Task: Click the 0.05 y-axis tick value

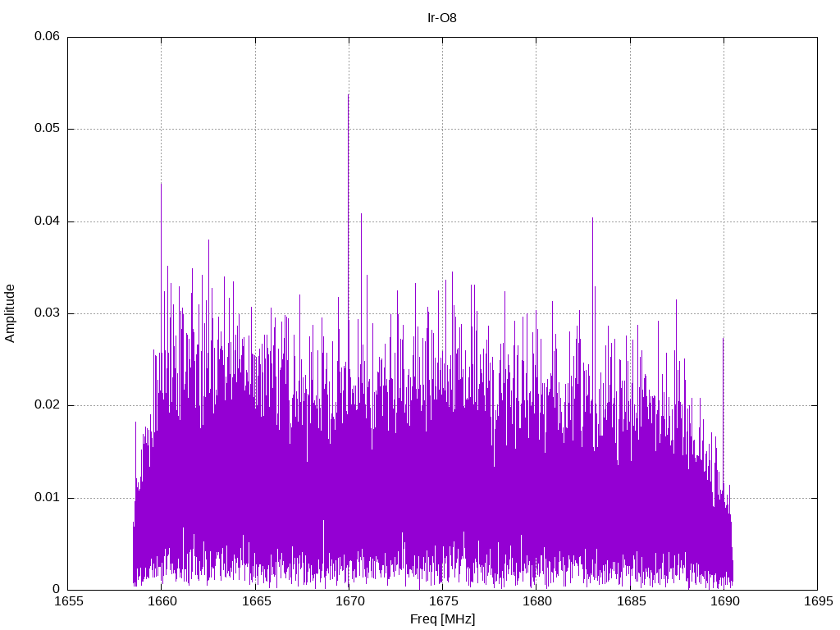Action: pyautogui.click(x=47, y=129)
